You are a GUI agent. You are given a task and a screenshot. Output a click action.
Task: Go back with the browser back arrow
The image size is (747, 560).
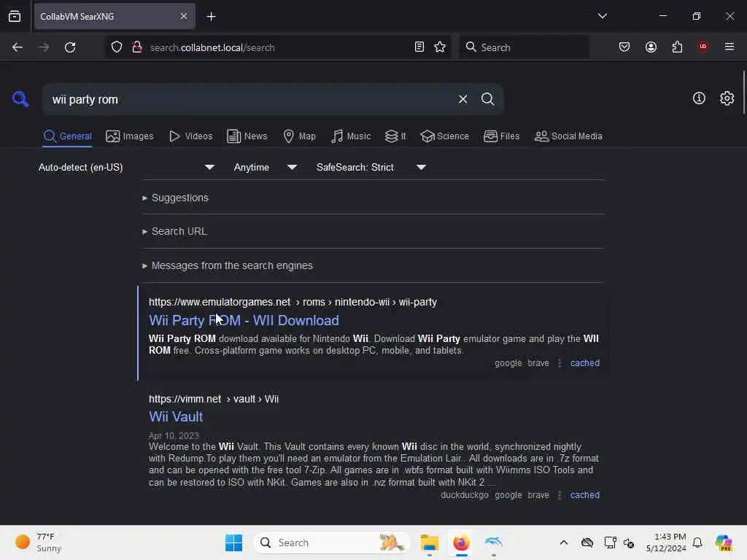tap(18, 47)
